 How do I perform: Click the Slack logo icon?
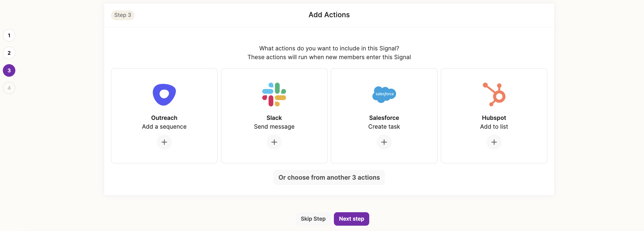tap(274, 95)
